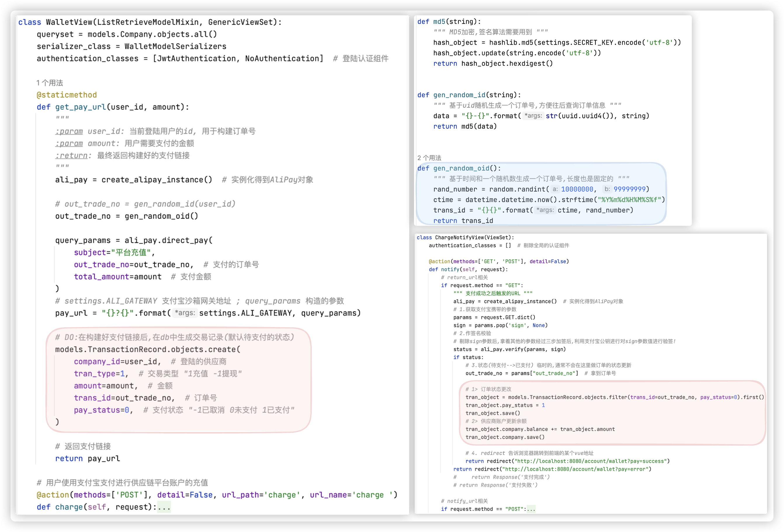Image resolution: width=784 pixels, height=532 pixels.
Task: Click the ':return' docstring tag
Action: tap(72, 156)
